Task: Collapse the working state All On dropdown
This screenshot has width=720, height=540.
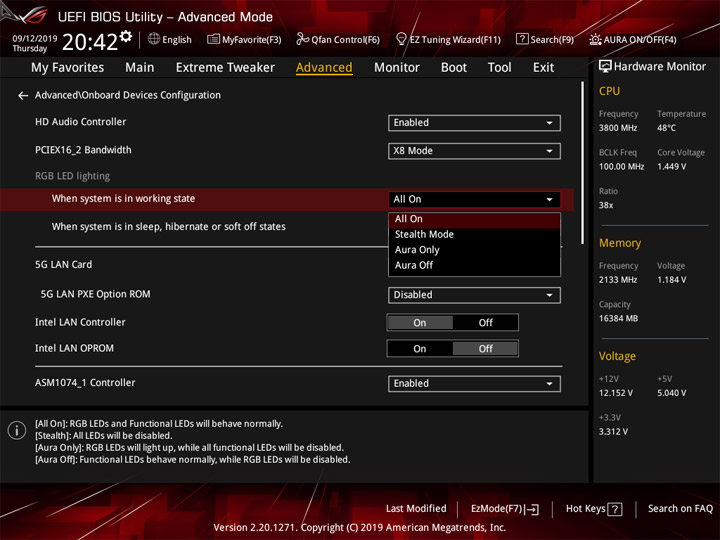Action: [474, 199]
